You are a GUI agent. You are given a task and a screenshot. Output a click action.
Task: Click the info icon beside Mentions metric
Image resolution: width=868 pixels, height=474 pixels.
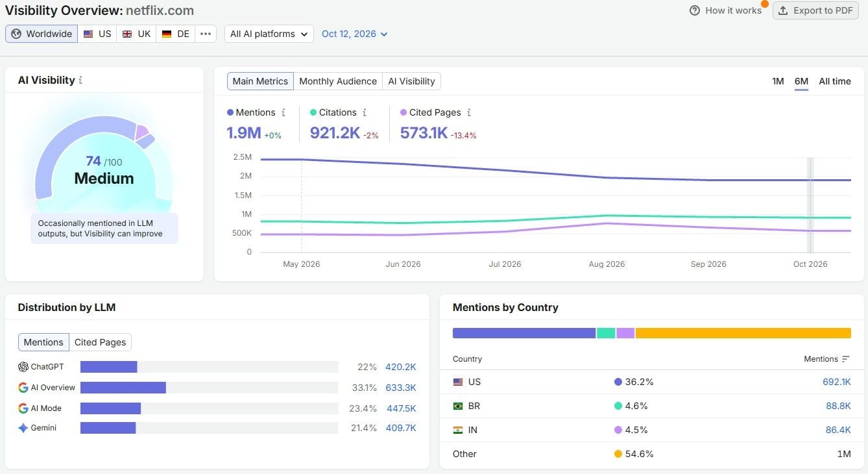tap(283, 112)
